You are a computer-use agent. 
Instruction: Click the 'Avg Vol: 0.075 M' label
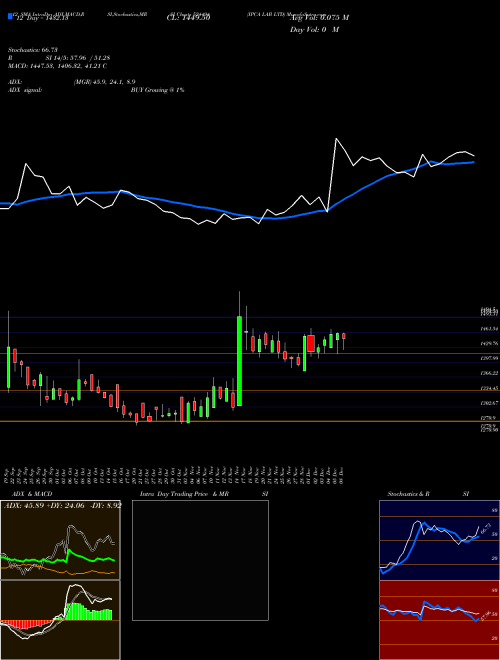(x=319, y=18)
